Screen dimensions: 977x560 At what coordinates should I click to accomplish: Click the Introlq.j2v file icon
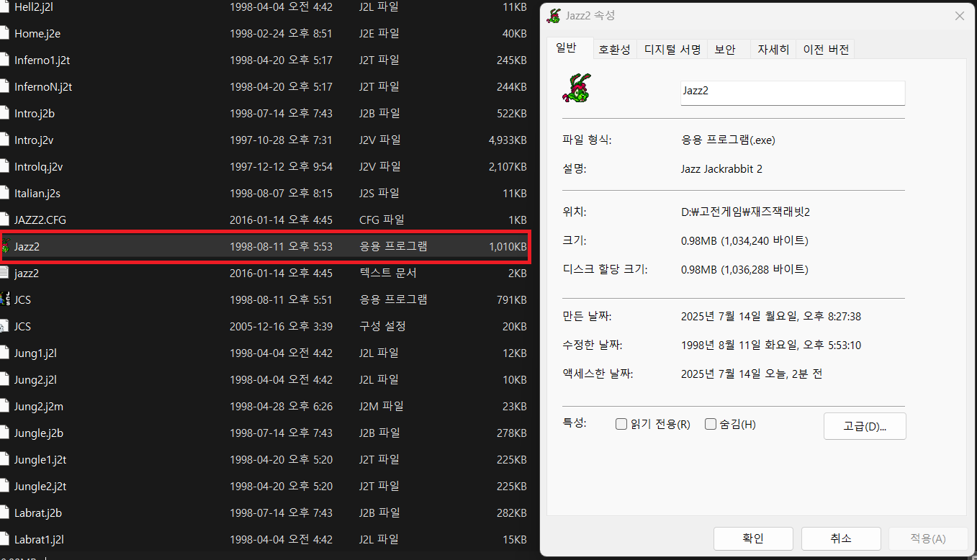tap(6, 166)
